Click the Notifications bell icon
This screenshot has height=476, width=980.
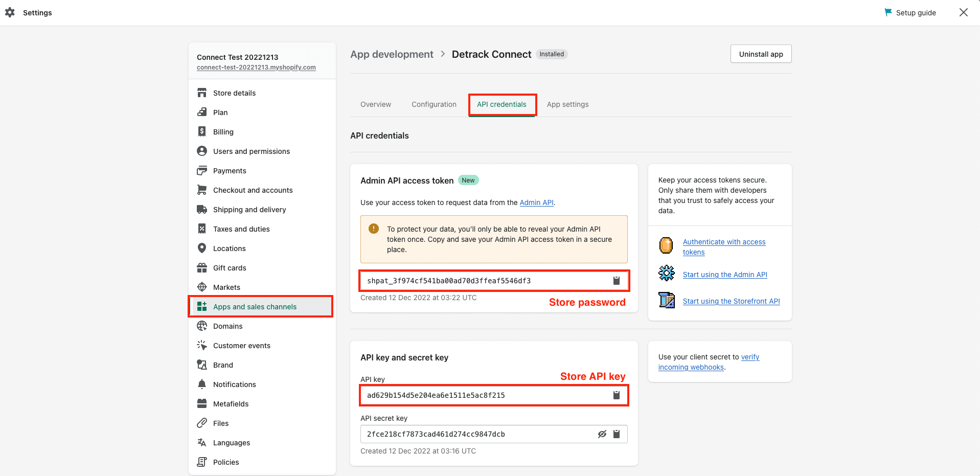(x=202, y=384)
